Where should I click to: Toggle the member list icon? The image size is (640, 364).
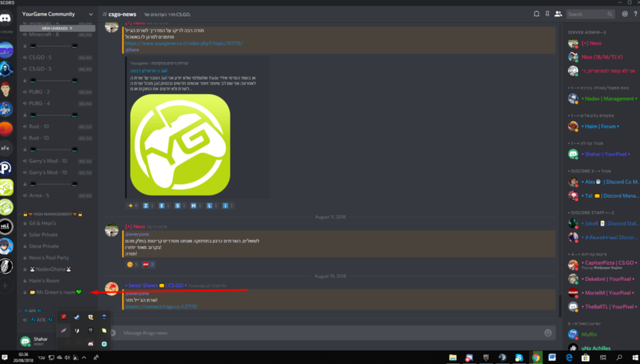click(x=558, y=13)
